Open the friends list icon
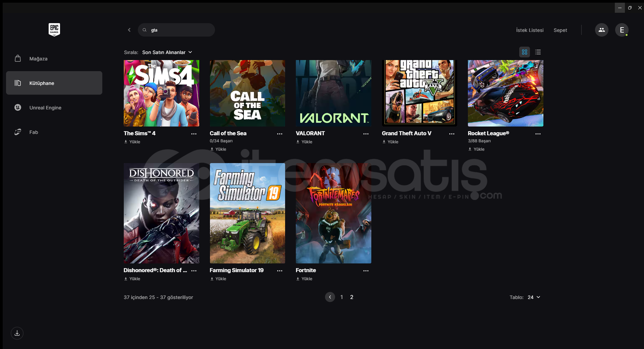Image resolution: width=644 pixels, height=349 pixels. pyautogui.click(x=601, y=30)
